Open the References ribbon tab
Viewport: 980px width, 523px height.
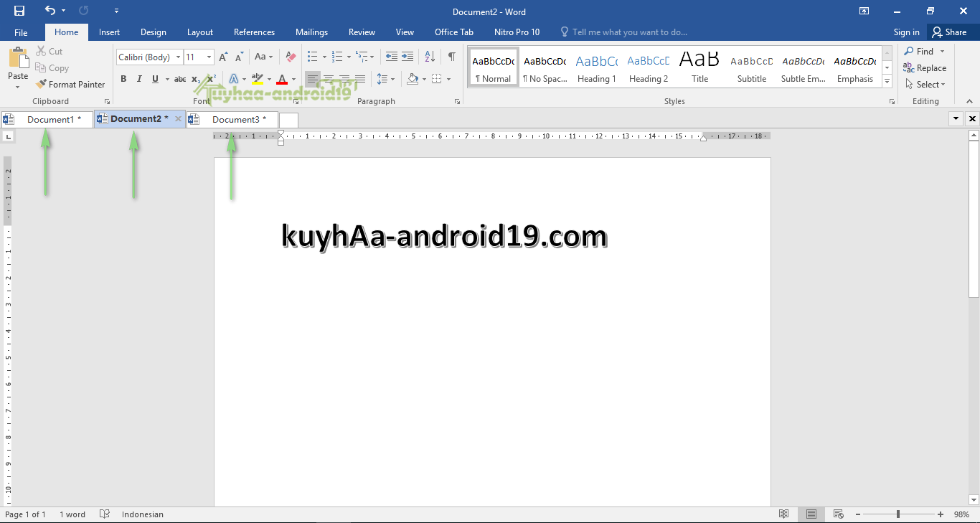tap(254, 32)
